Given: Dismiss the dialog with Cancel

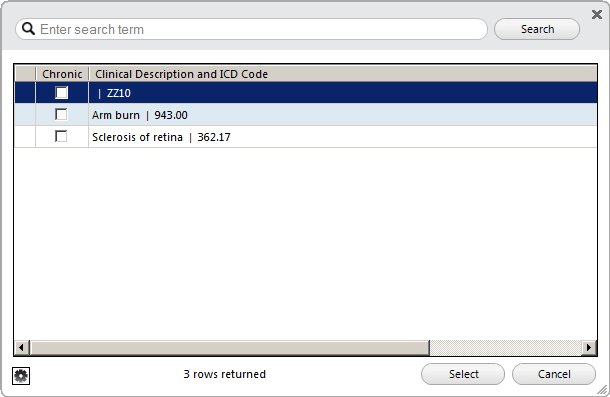Looking at the screenshot, I should 554,374.
